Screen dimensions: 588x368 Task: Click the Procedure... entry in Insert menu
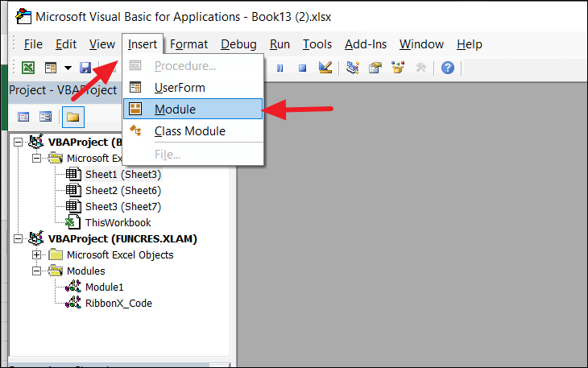(193, 65)
